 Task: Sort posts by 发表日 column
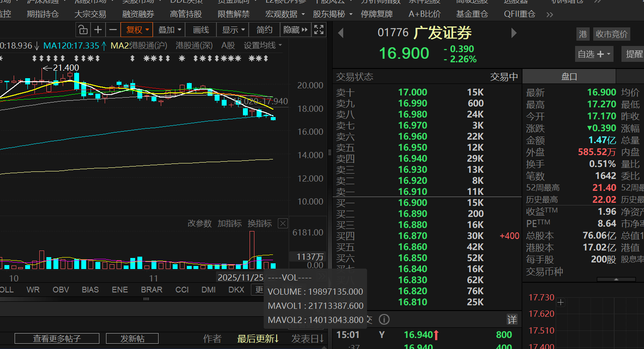(308, 339)
